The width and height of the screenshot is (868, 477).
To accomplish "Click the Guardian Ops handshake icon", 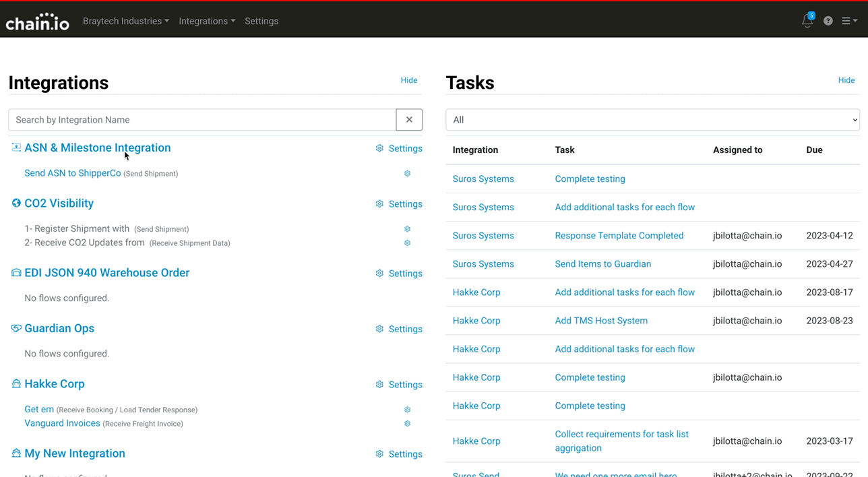I will pyautogui.click(x=16, y=328).
